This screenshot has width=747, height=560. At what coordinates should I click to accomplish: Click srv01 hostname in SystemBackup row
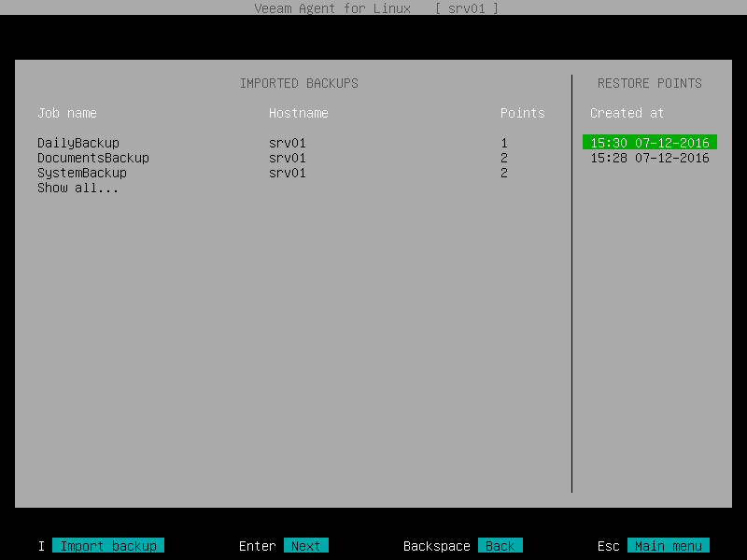coord(288,173)
